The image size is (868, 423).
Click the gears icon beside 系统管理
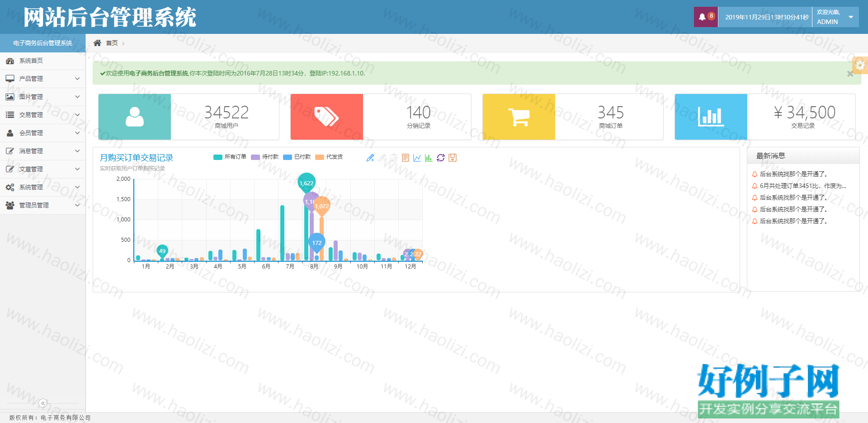tap(10, 187)
